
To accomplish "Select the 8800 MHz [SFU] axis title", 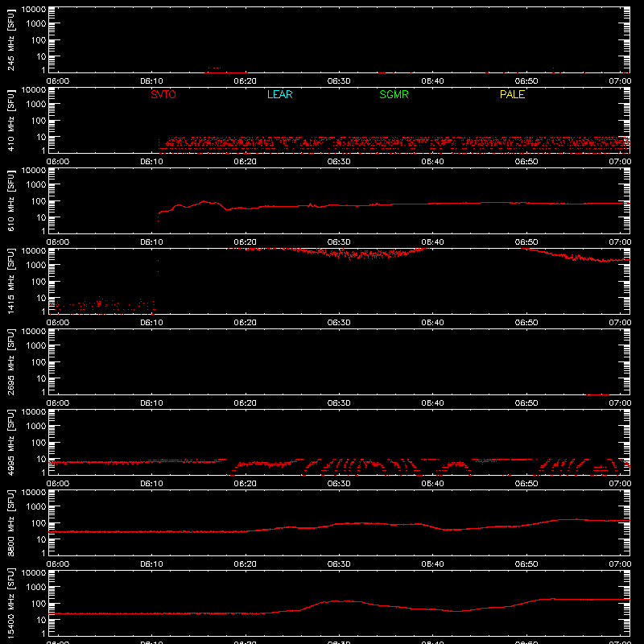I will point(10,523).
